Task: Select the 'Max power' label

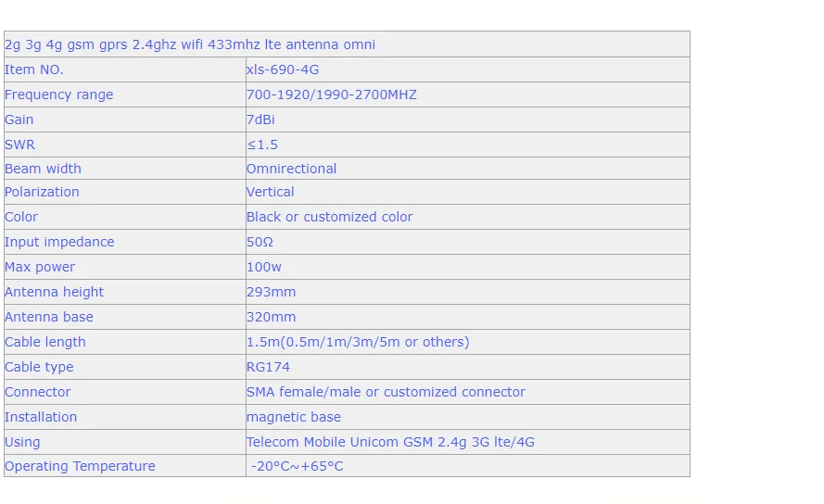Action: point(40,267)
